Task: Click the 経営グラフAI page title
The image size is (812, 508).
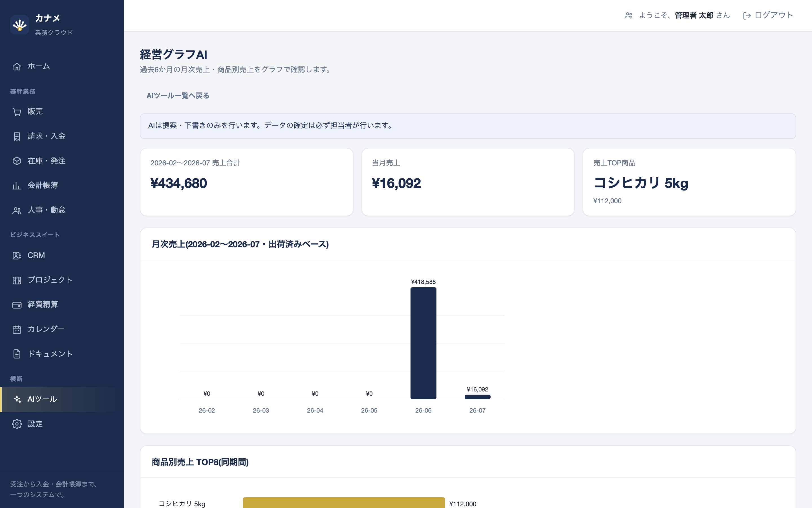Action: pyautogui.click(x=173, y=54)
